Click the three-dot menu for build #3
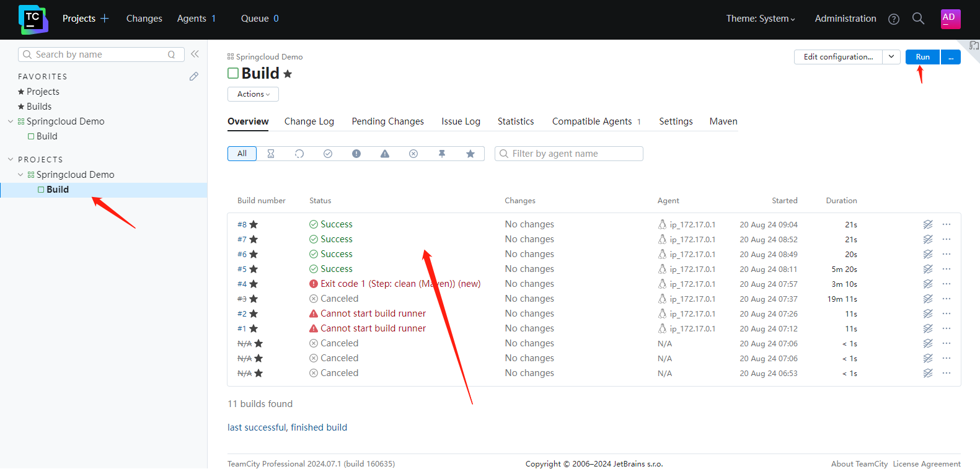Image resolution: width=980 pixels, height=469 pixels. pos(947,299)
